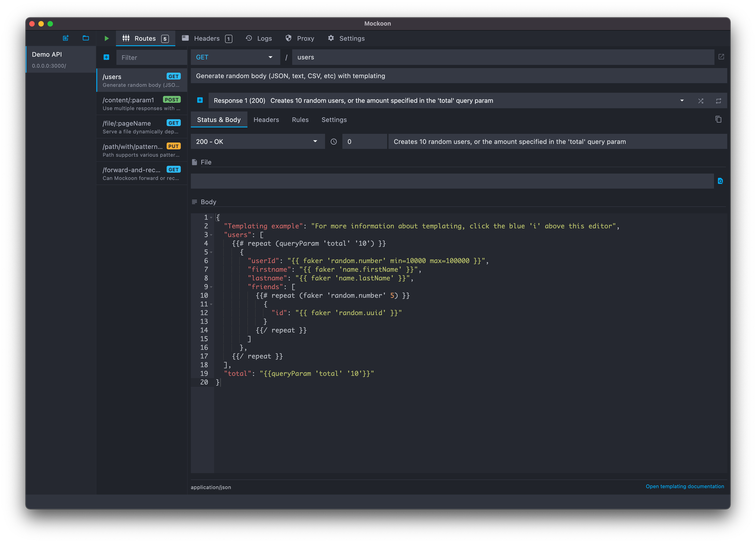Click the response description input field

click(x=558, y=142)
